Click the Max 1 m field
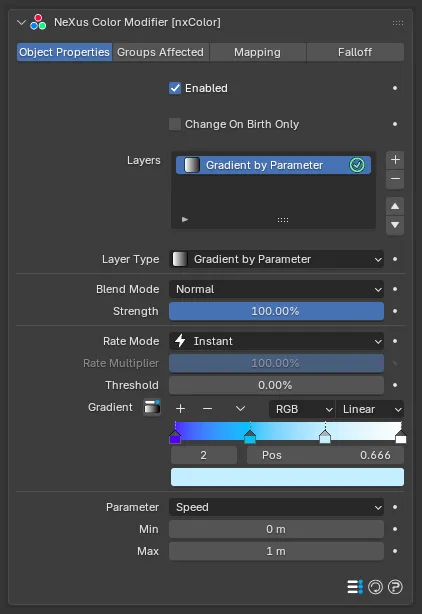 [276, 551]
